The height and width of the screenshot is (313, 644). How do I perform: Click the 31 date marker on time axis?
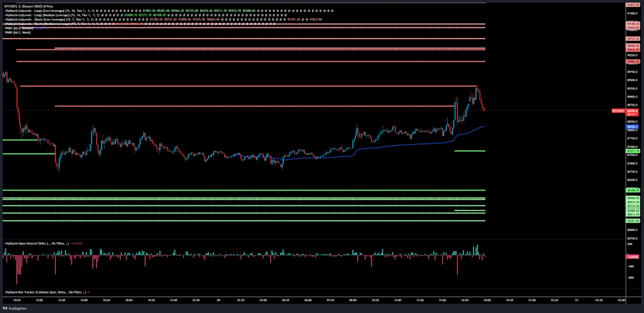coord(577,301)
